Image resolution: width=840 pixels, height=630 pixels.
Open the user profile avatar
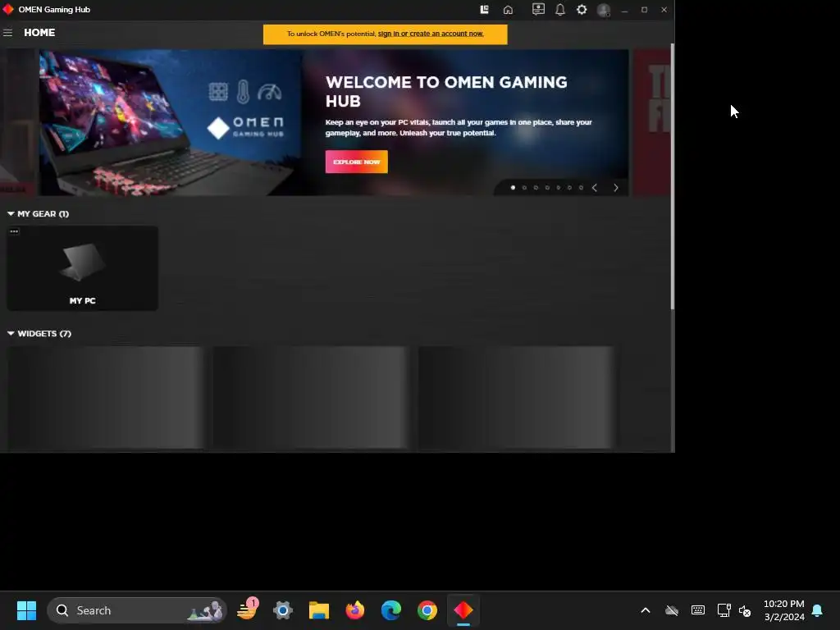pos(604,10)
